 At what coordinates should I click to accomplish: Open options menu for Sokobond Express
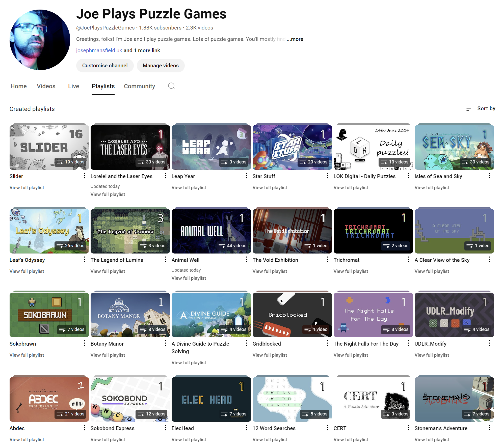click(x=166, y=428)
